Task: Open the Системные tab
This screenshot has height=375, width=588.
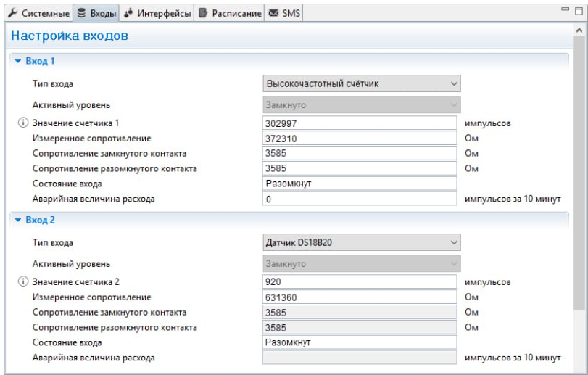Action: click(39, 13)
